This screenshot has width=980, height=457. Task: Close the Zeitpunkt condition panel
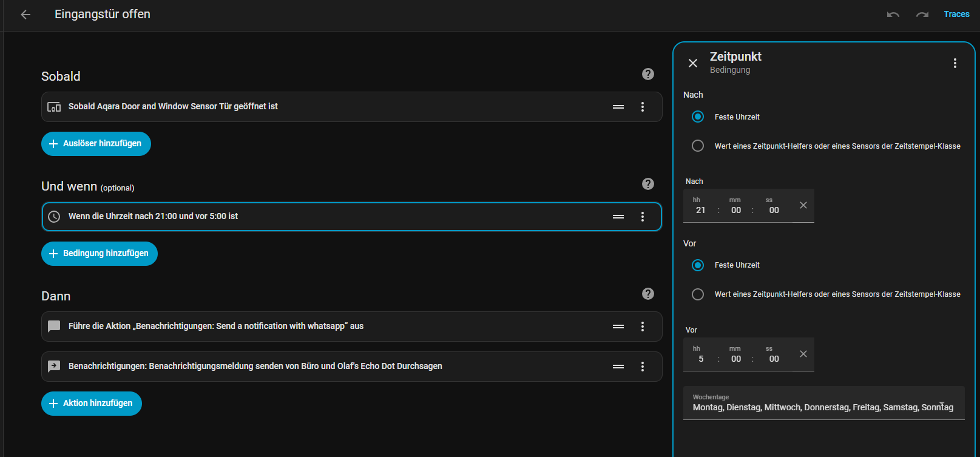pos(693,63)
